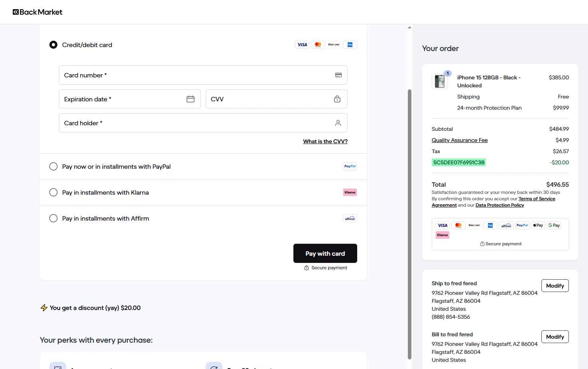Viewport: 588px width, 369px height.
Task: Click the iPhone 15 128GB - Black - Unlocked title
Action: pyautogui.click(x=489, y=81)
